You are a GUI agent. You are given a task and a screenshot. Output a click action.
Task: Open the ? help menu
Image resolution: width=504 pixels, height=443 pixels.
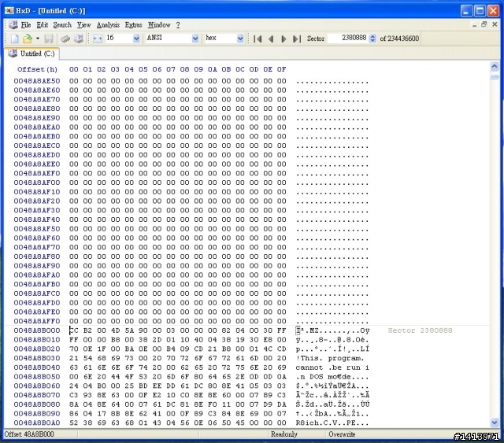point(178,24)
